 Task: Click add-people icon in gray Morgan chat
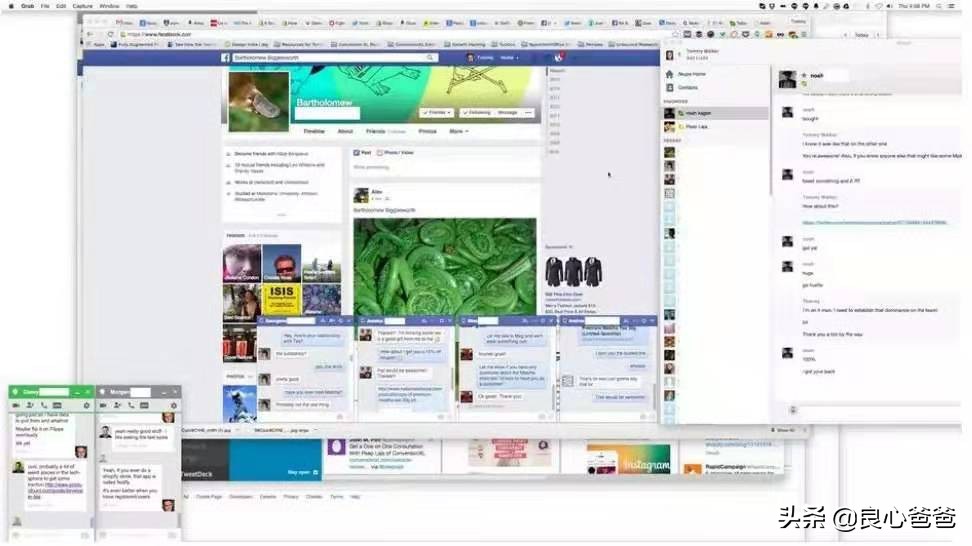pyautogui.click(x=117, y=405)
